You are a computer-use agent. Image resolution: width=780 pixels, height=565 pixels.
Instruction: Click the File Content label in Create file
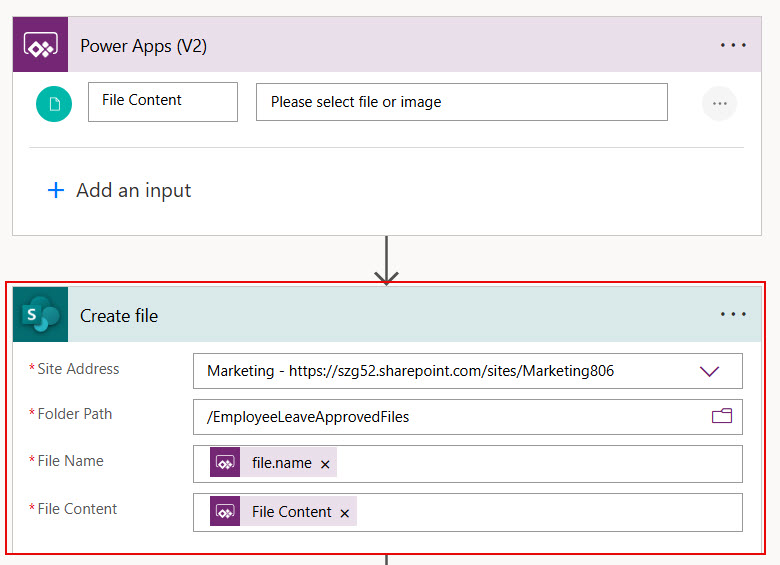click(x=77, y=509)
